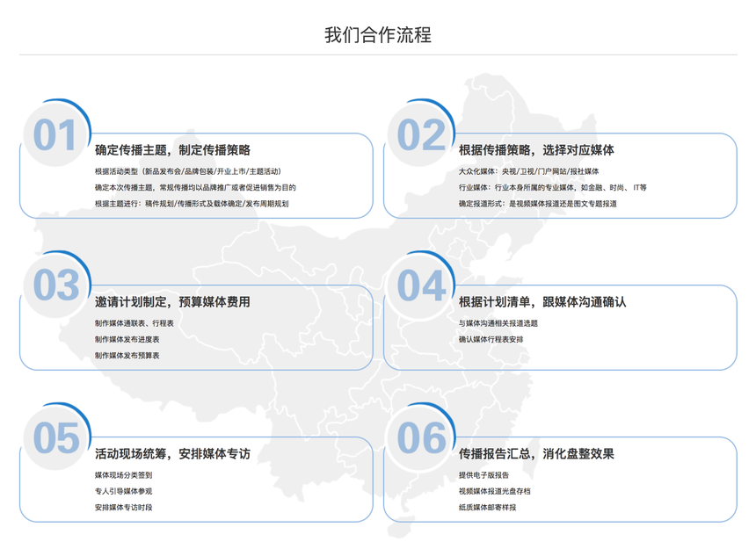This screenshot has height=556, width=756.
Task: Click the line 与媒体沟通相关报道选题
Action: coord(498,323)
